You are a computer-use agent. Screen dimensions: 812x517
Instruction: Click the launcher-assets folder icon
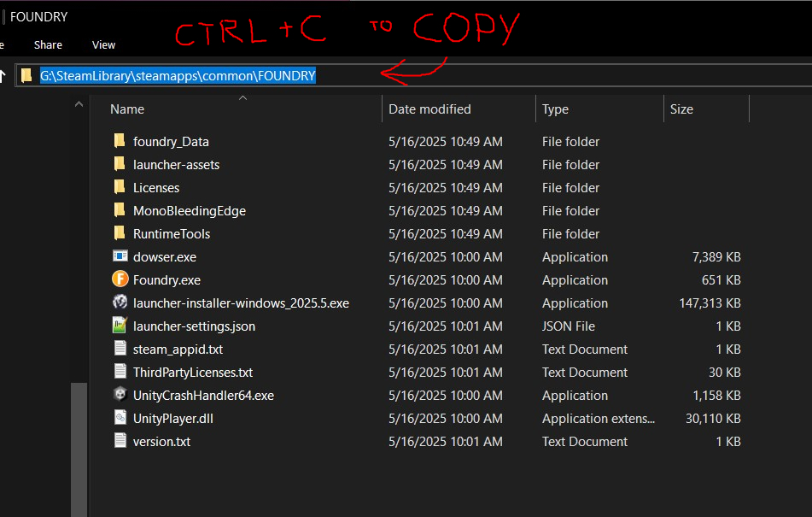click(120, 164)
